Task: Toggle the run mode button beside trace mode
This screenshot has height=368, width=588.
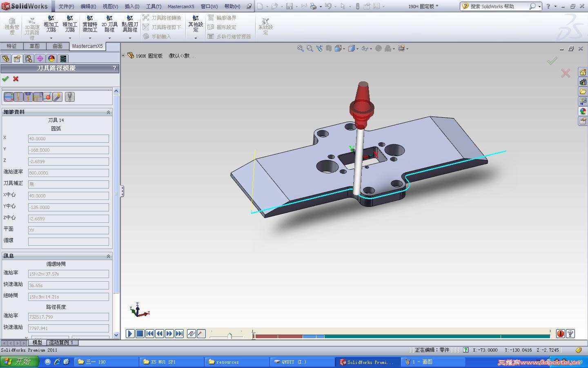Action: (201, 334)
